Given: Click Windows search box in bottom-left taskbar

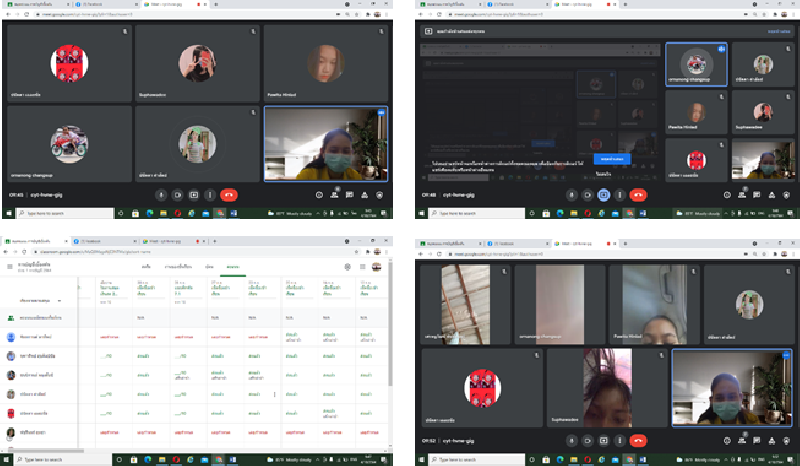Looking at the screenshot, I should 50,460.
